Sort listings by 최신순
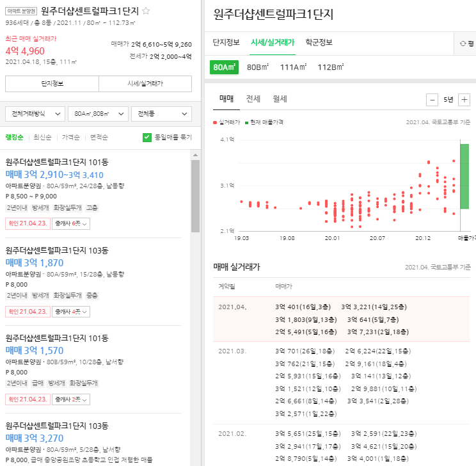This screenshot has width=476, height=466. (42, 138)
